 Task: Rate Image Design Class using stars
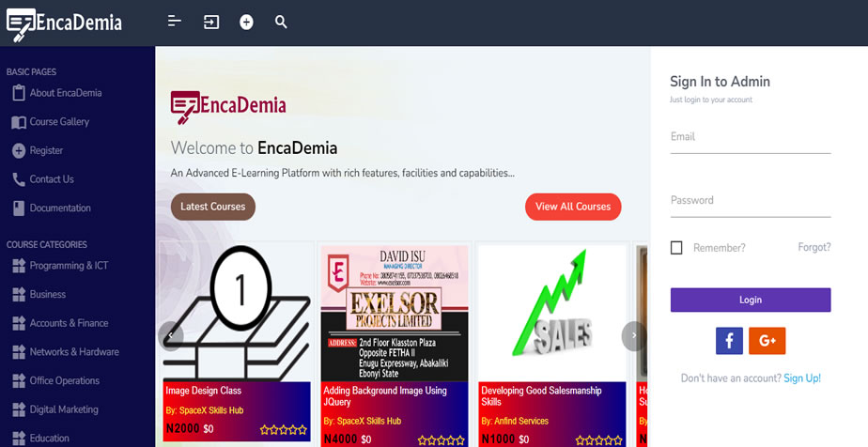pyautogui.click(x=284, y=429)
